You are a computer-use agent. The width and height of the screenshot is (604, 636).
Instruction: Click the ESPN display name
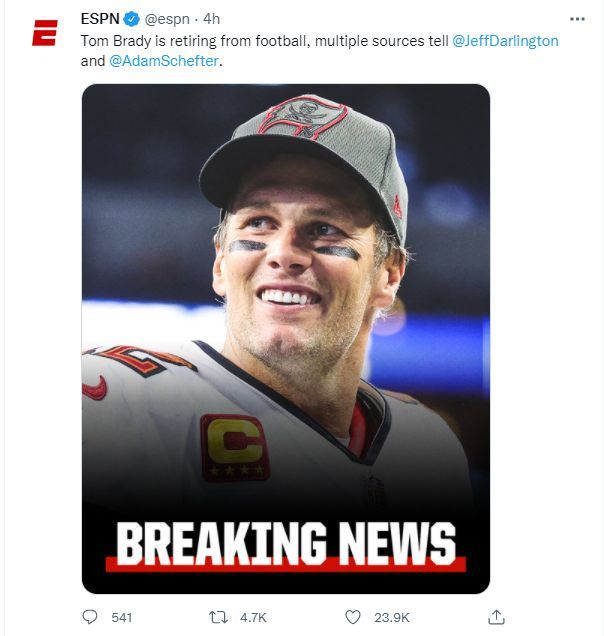coord(100,19)
